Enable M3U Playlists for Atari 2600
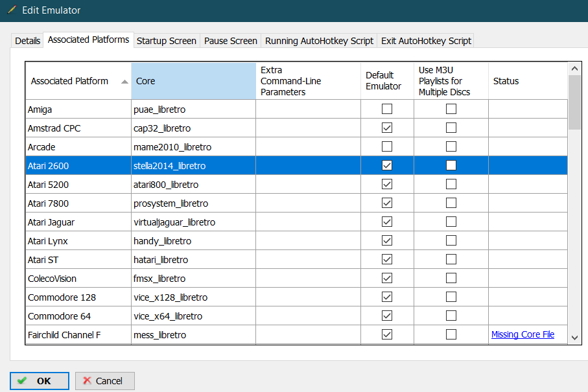 [451, 165]
